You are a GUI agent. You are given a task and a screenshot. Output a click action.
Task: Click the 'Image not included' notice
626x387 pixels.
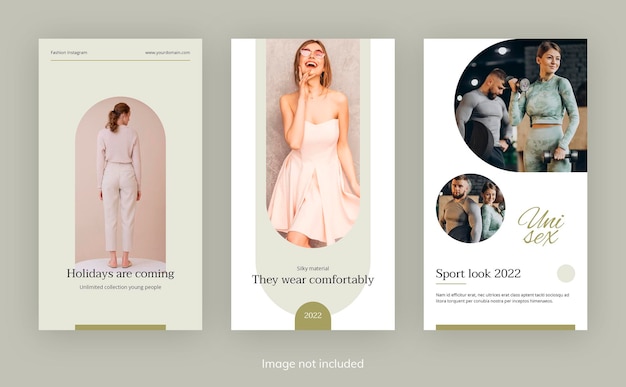[313, 364]
